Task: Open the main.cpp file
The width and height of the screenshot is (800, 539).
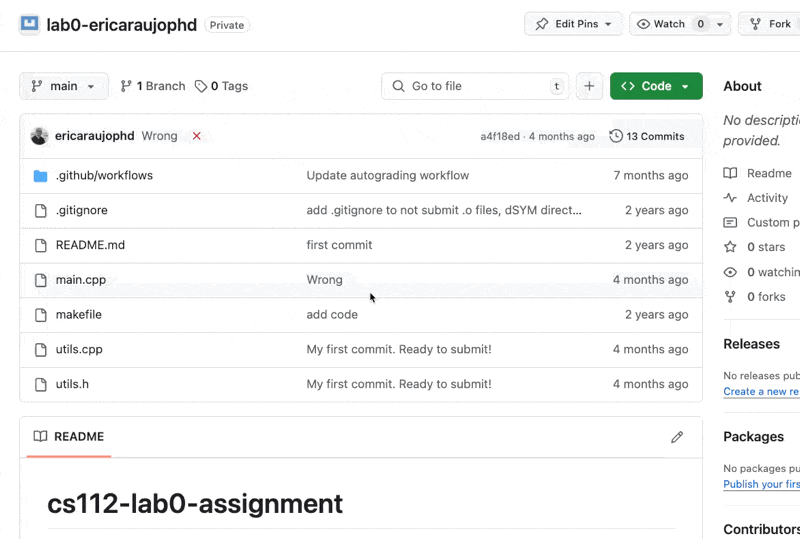Action: pyautogui.click(x=81, y=280)
